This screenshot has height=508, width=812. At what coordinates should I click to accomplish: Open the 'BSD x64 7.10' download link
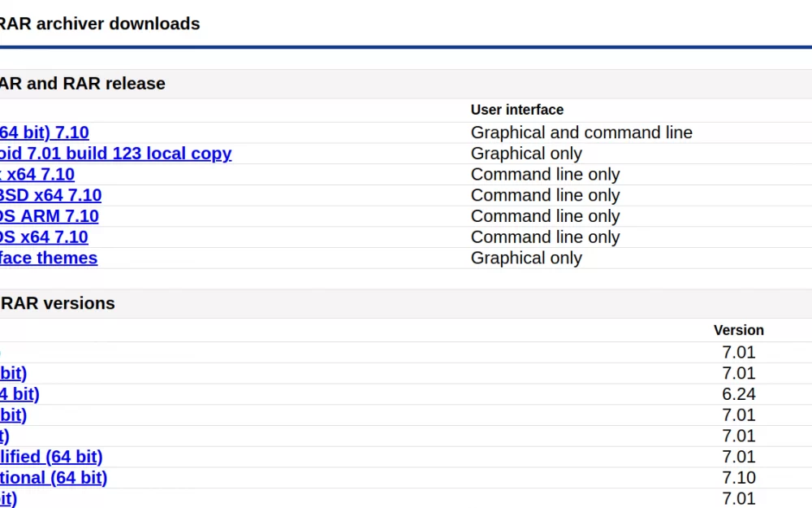[50, 195]
